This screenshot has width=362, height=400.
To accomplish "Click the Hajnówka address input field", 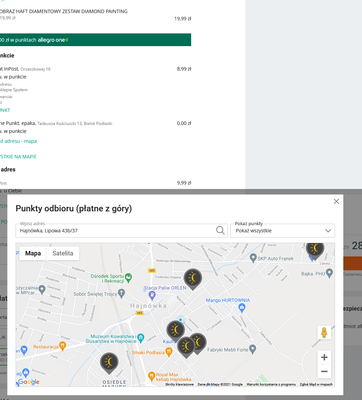I will [117, 230].
